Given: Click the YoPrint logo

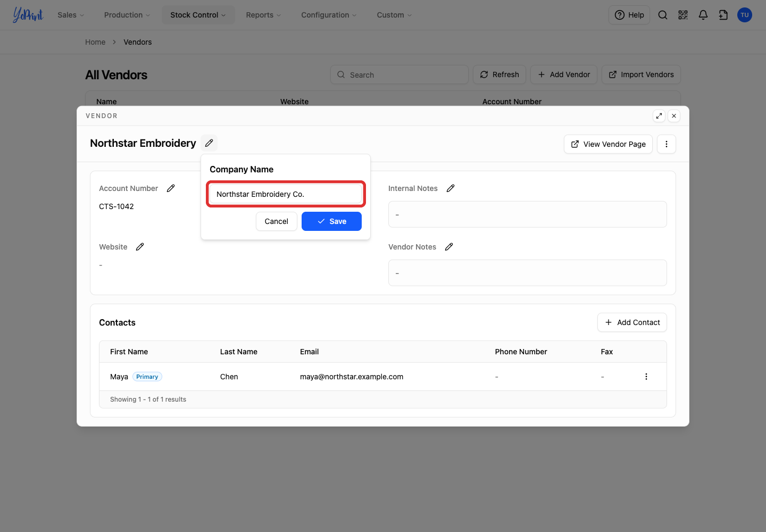Looking at the screenshot, I should (28, 15).
